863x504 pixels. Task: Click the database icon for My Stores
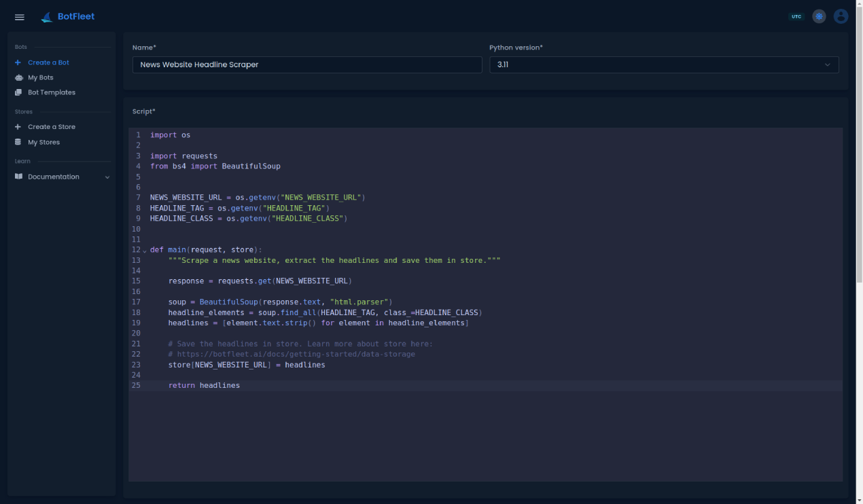(x=18, y=142)
